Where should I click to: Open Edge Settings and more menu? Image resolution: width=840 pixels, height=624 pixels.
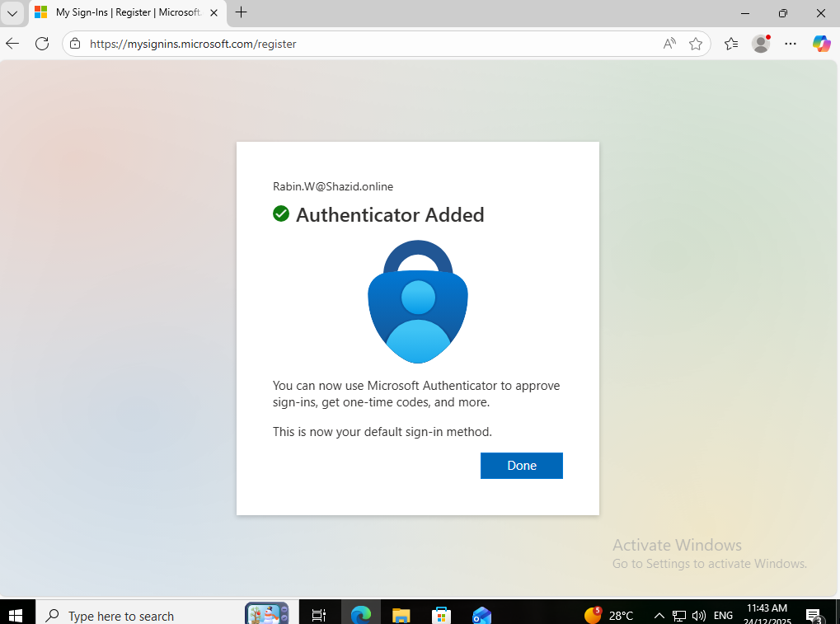coord(791,44)
